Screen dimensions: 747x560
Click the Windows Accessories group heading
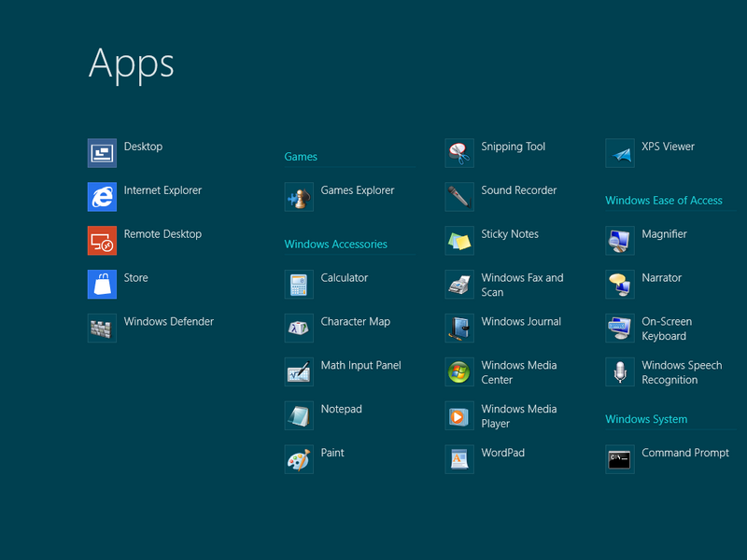pyautogui.click(x=335, y=245)
